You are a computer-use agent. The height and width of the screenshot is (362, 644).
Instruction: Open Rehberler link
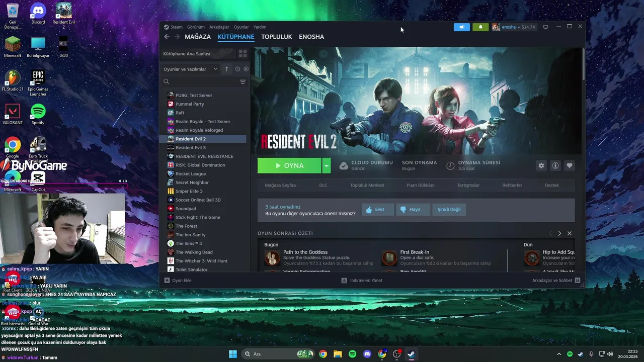pos(512,185)
